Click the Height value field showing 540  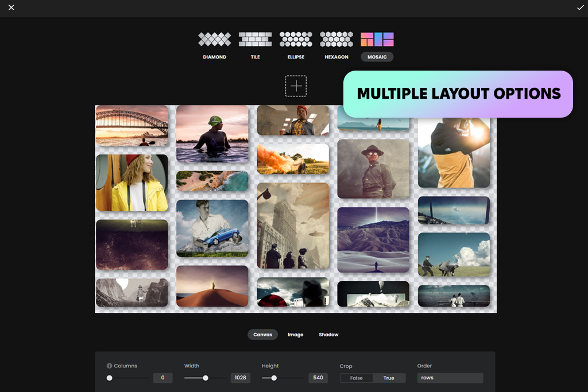318,378
